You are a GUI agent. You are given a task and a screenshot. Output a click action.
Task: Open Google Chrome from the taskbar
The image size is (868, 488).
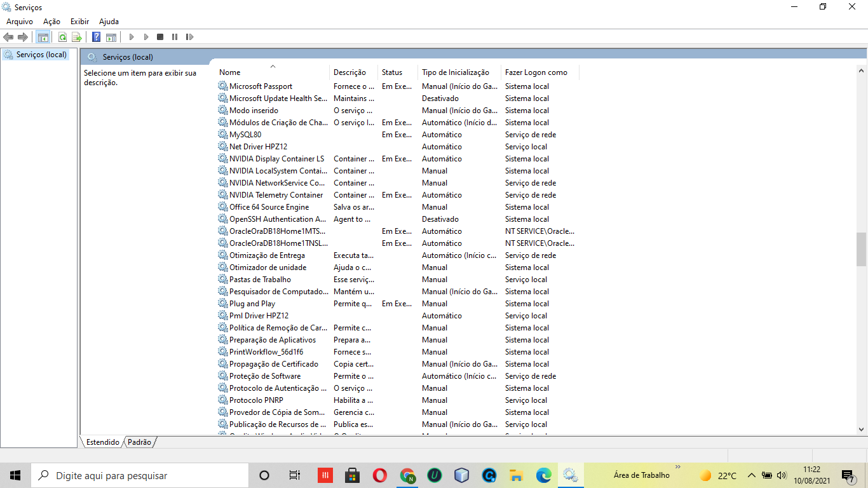click(x=407, y=475)
